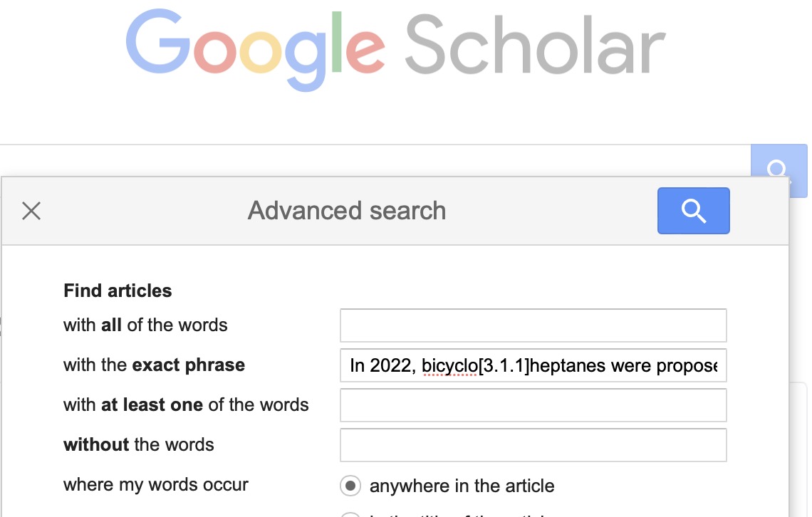
Task: Click the "with the exact phrase" label
Action: 154,365
